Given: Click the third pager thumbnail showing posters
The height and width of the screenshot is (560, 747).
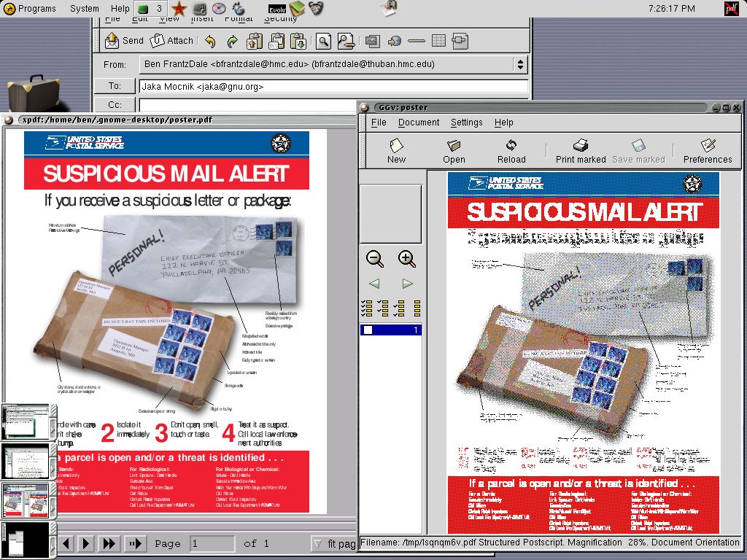Looking at the screenshot, I should pyautogui.click(x=26, y=500).
